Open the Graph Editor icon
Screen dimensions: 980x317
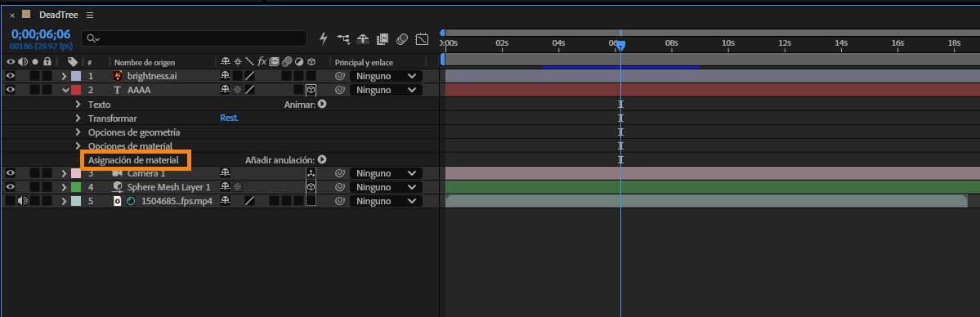click(423, 38)
